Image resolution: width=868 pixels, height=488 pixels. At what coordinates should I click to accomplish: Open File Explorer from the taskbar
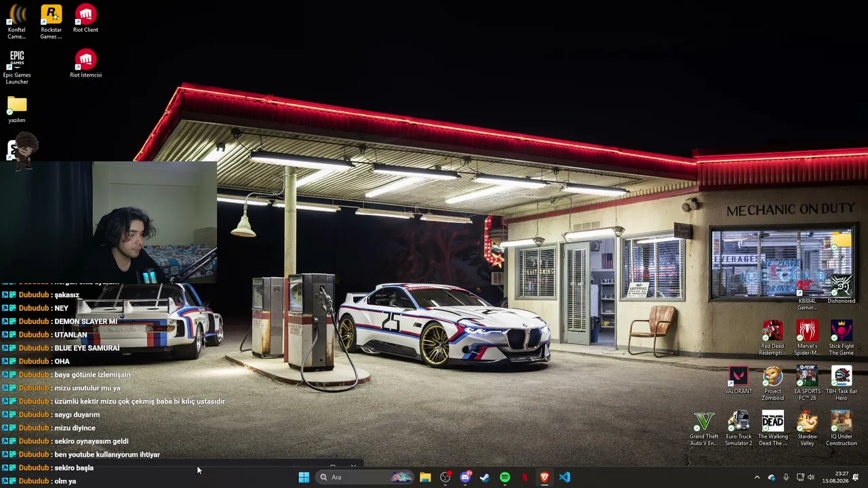tap(425, 477)
